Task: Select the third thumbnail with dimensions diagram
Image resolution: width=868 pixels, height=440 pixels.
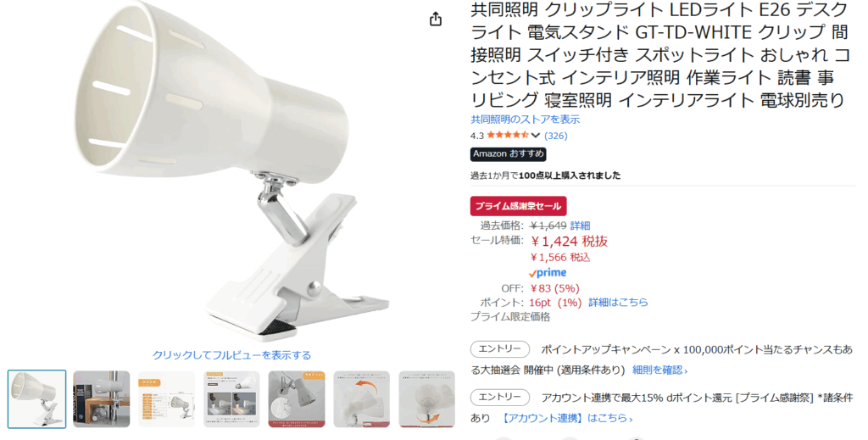Action: (167, 399)
